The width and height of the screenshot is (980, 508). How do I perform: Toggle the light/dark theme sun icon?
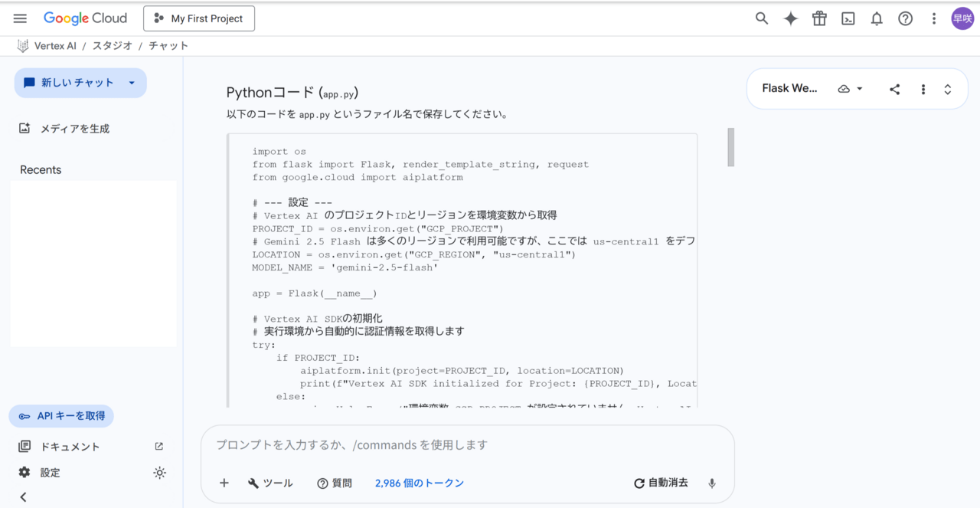pyautogui.click(x=159, y=473)
